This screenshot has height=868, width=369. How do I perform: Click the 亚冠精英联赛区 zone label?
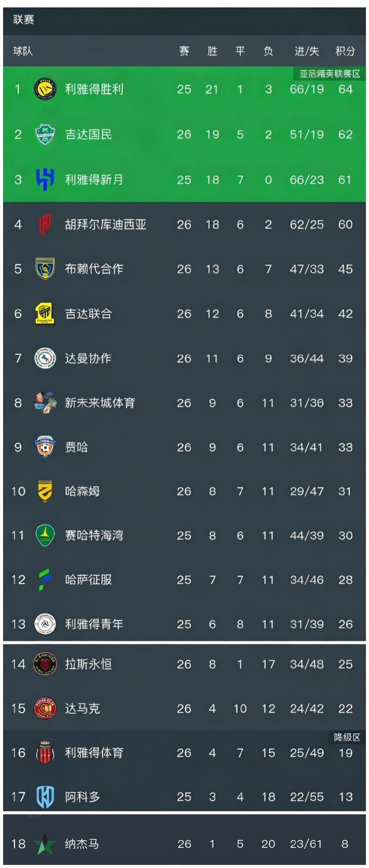[x=329, y=74]
